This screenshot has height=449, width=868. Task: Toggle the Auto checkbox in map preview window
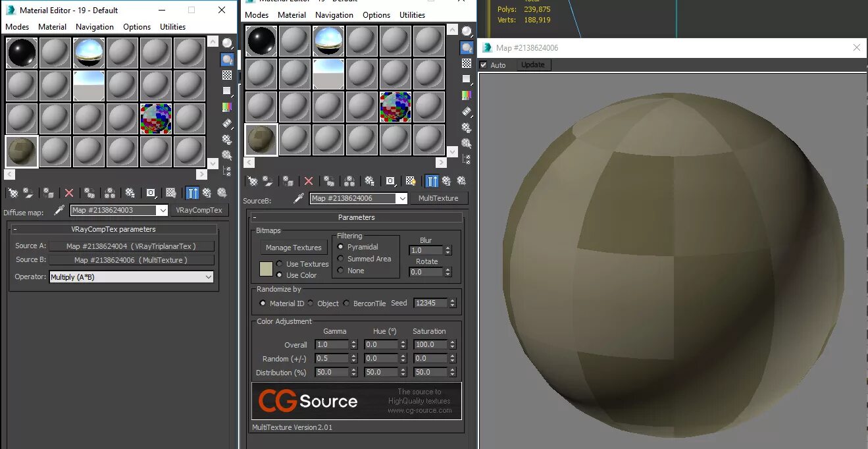[x=484, y=65]
